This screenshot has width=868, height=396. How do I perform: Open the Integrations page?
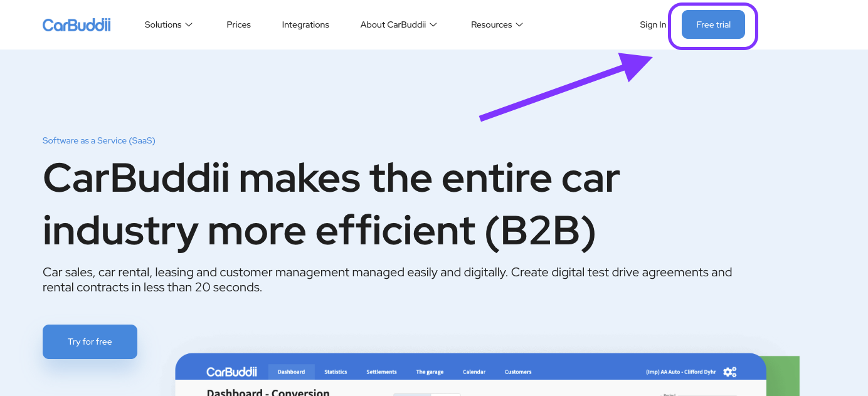pyautogui.click(x=305, y=24)
